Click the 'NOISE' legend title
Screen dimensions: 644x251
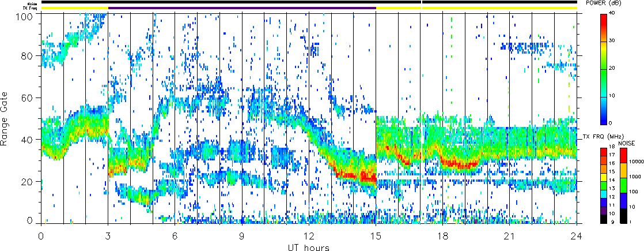(626, 143)
